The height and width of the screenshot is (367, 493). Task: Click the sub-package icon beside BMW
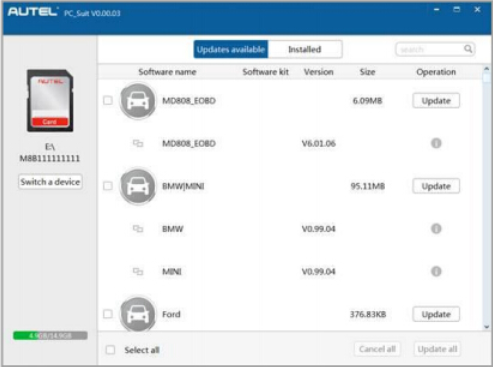point(138,229)
